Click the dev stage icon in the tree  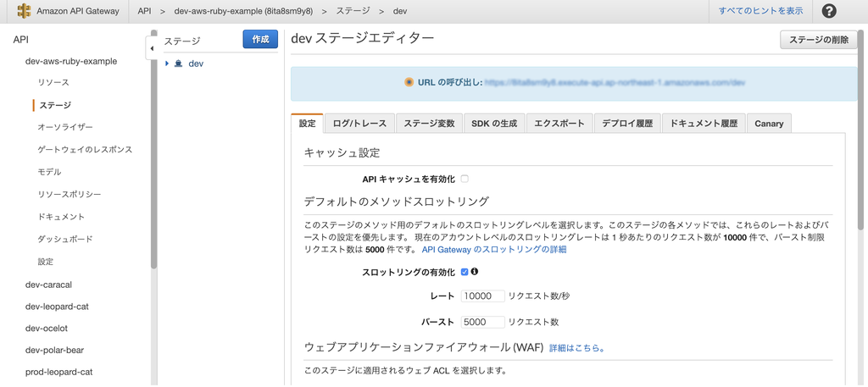click(178, 64)
